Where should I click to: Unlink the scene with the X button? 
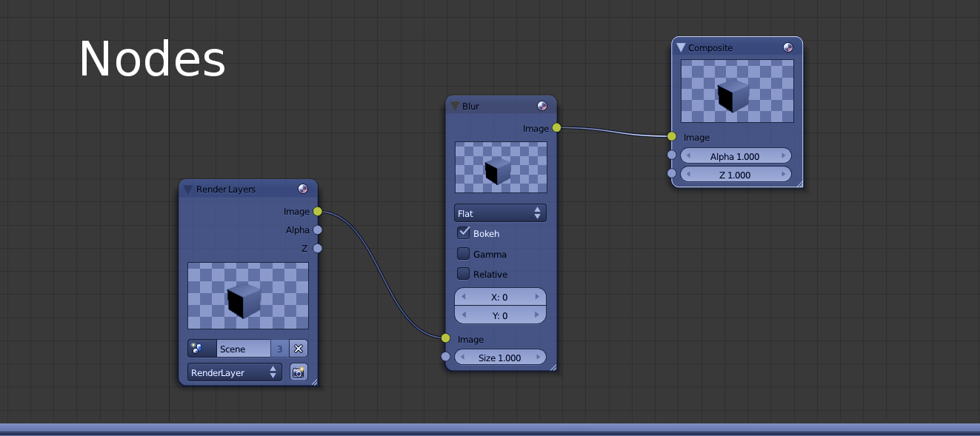point(298,349)
